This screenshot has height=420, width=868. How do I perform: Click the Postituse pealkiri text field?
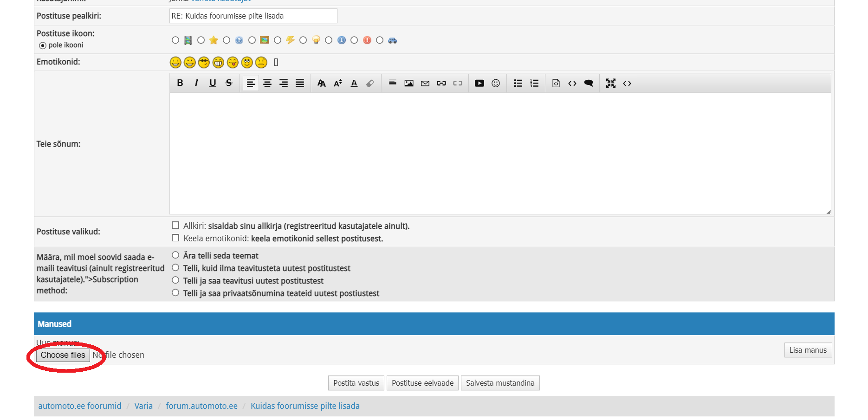point(253,16)
